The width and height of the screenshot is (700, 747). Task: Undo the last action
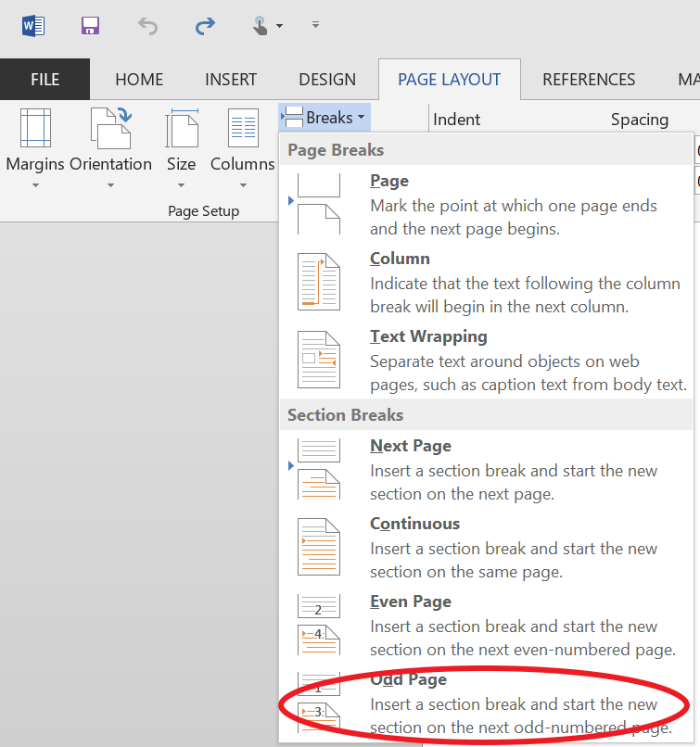(147, 25)
